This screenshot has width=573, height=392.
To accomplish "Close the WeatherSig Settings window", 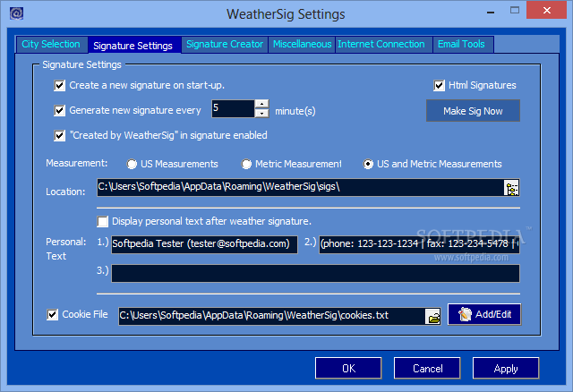I will coord(547,10).
